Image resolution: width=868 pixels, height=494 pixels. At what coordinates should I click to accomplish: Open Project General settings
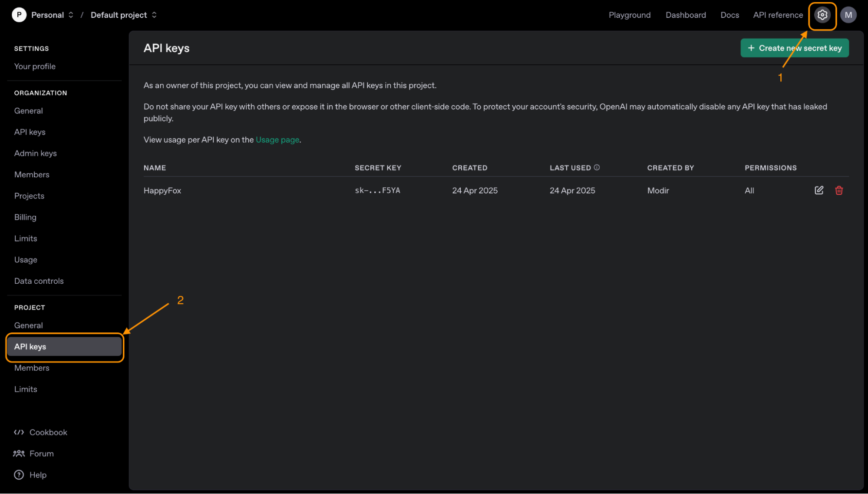(x=29, y=325)
